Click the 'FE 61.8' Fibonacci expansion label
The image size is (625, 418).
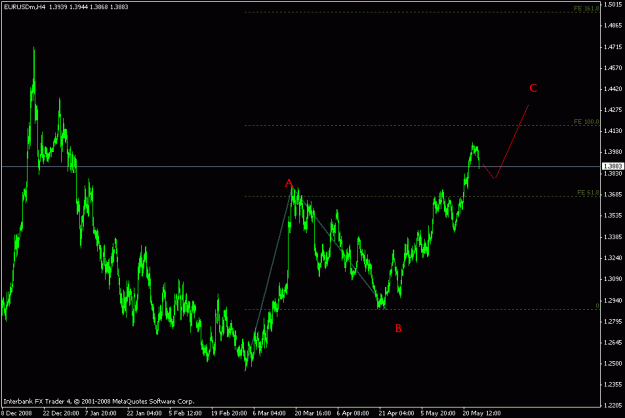point(588,192)
